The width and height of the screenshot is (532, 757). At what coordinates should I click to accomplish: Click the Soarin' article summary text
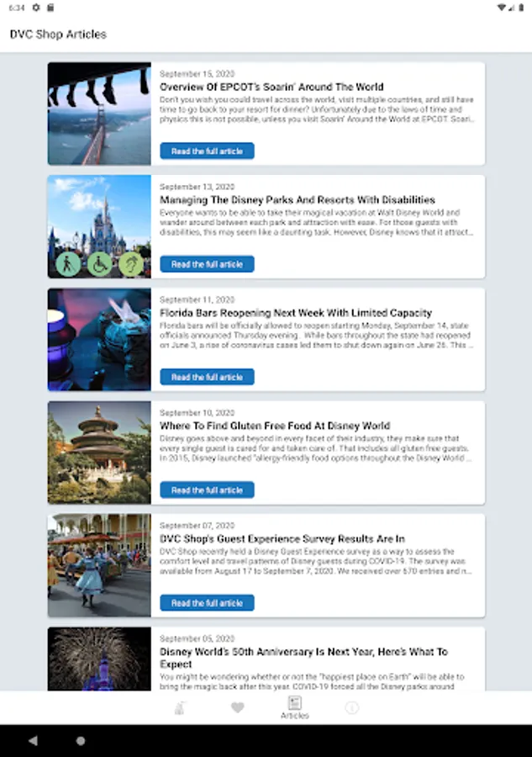[x=317, y=109]
